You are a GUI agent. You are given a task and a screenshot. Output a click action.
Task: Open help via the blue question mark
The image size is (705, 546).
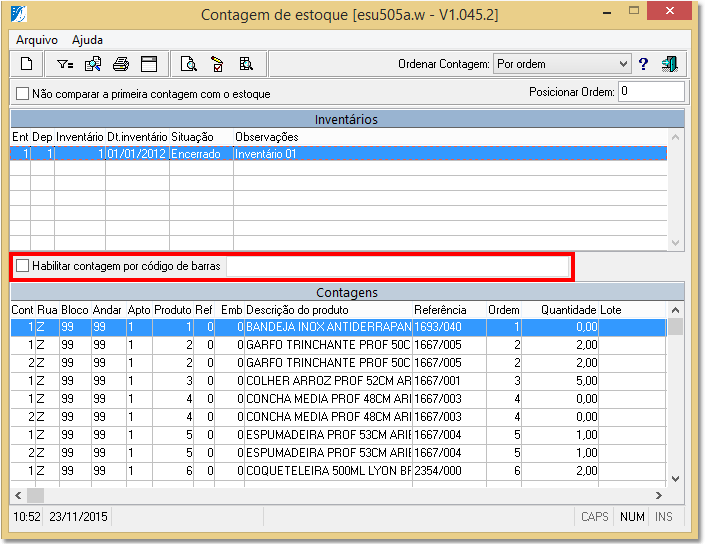point(643,64)
